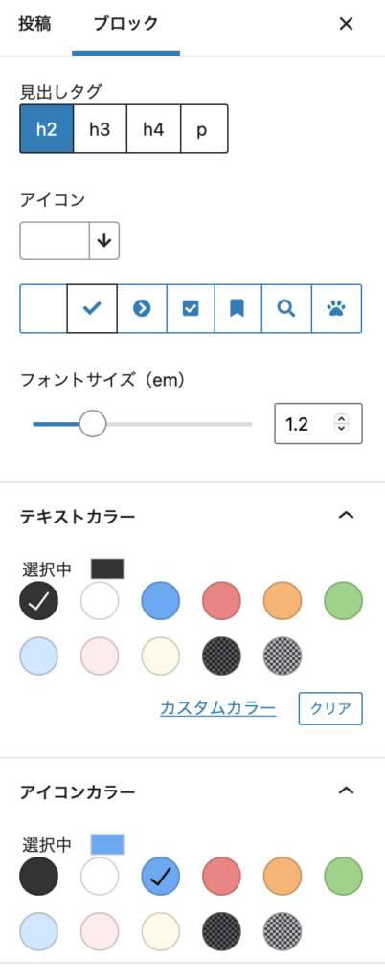Choose the checked square icon
The width and height of the screenshot is (385, 980).
pos(191,309)
